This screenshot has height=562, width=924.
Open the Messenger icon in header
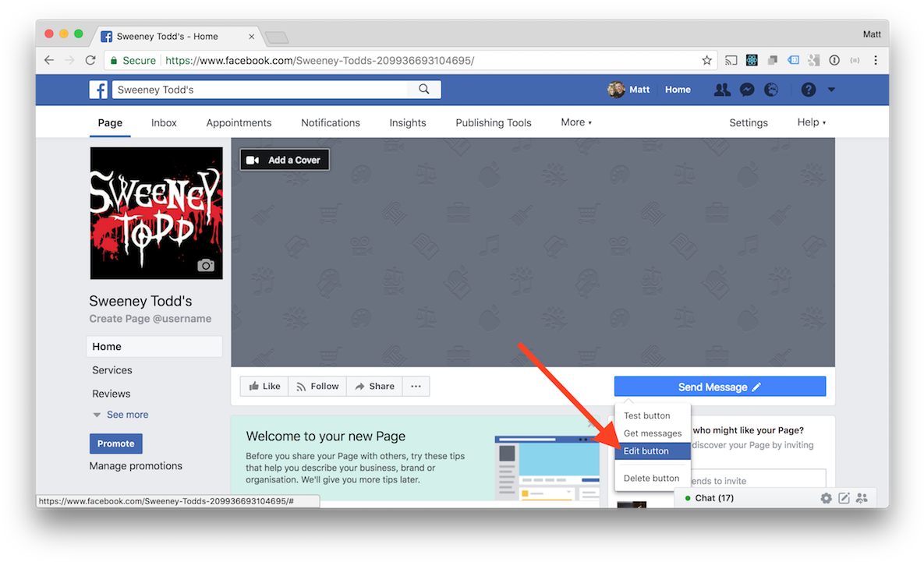point(746,90)
